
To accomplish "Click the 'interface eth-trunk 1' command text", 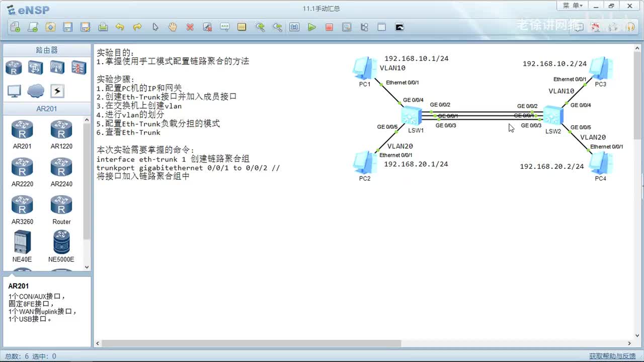I will (x=141, y=159).
